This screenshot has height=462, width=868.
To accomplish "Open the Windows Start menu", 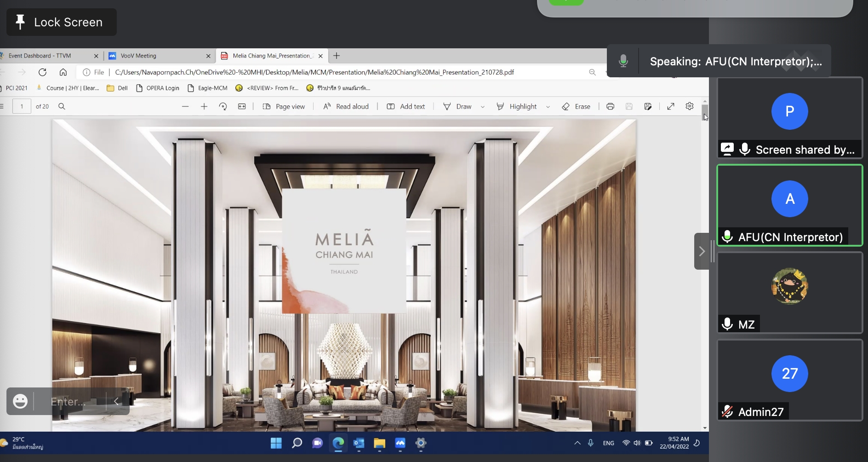I will tap(276, 443).
